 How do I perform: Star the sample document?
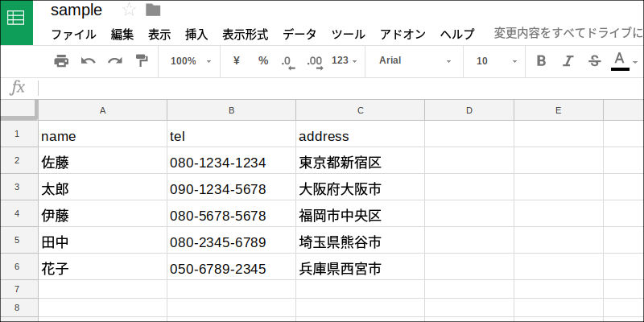[129, 10]
